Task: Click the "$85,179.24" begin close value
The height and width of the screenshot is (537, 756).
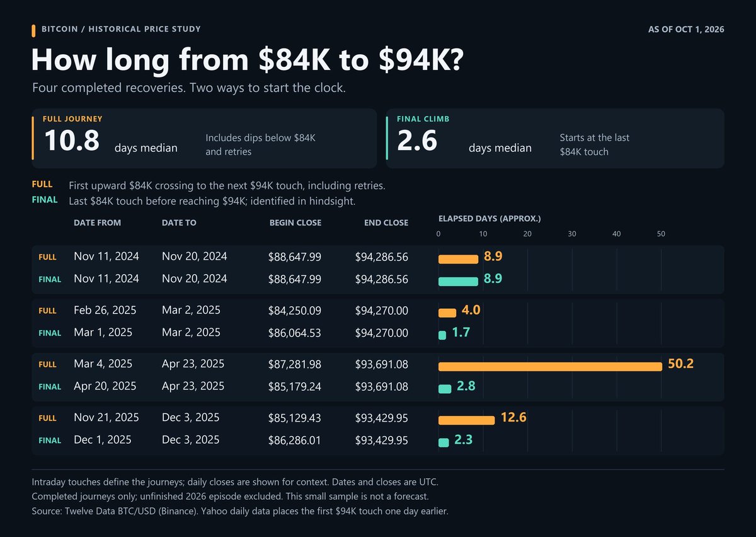Action: tap(295, 386)
